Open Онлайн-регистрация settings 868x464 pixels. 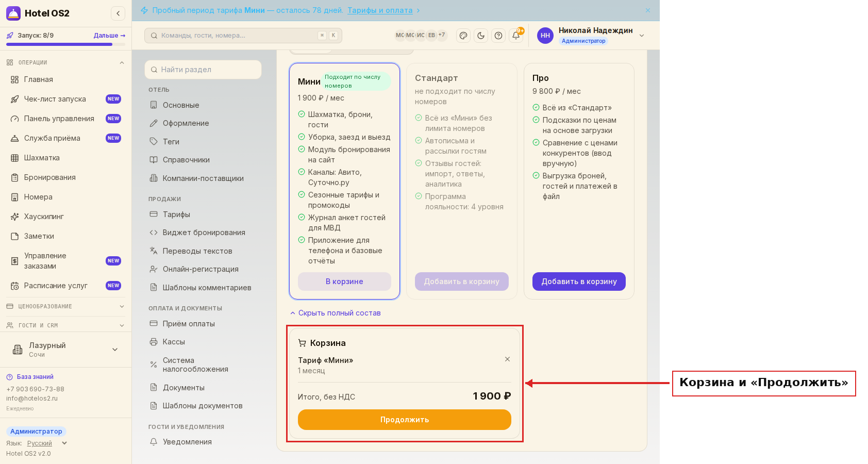[203, 269]
